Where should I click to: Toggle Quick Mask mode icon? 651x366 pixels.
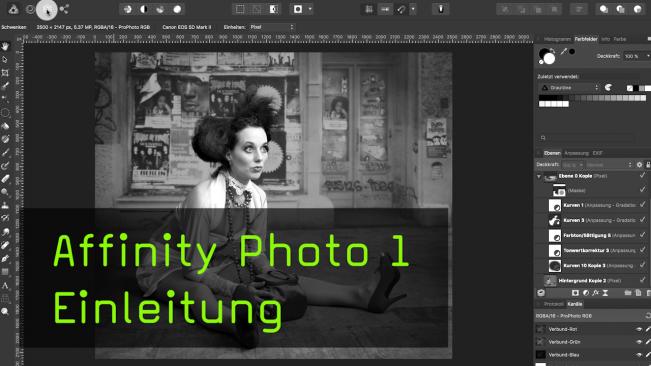(x=298, y=9)
